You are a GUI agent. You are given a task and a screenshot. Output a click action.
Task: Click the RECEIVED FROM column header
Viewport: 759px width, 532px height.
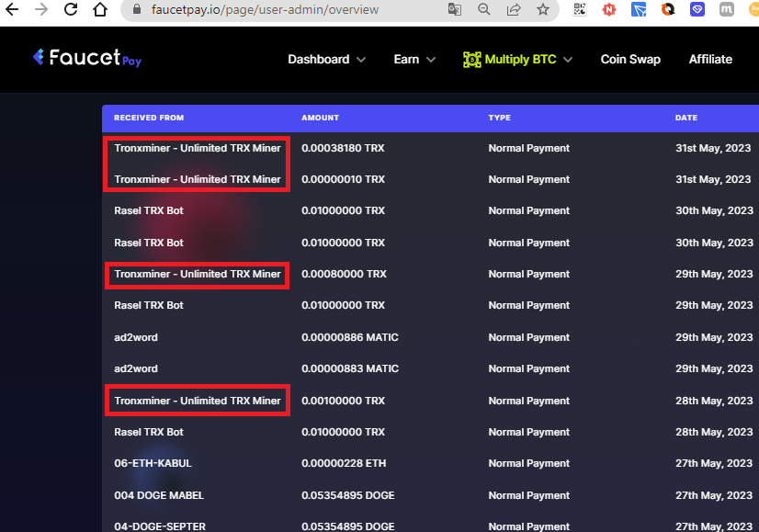coord(149,118)
